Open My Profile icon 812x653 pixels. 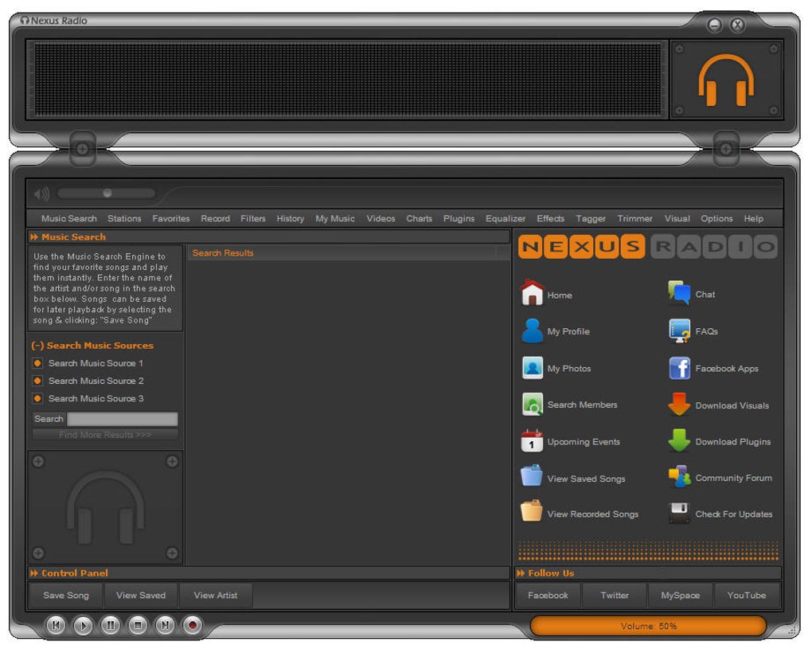tap(532, 331)
